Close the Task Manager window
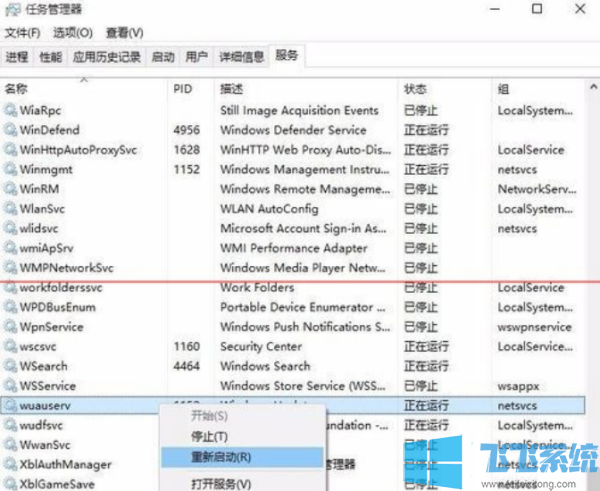 pyautogui.click(x=580, y=9)
